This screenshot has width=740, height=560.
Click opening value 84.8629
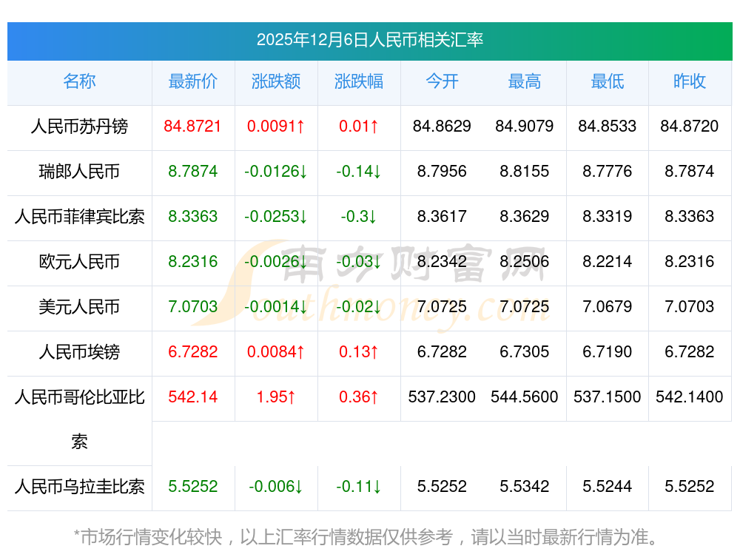(x=442, y=126)
